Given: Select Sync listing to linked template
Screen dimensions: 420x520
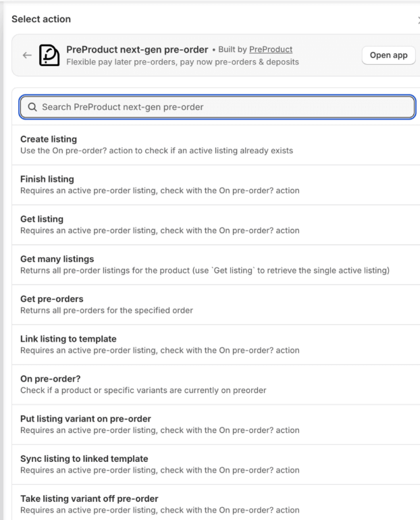Looking at the screenshot, I should (x=84, y=459).
